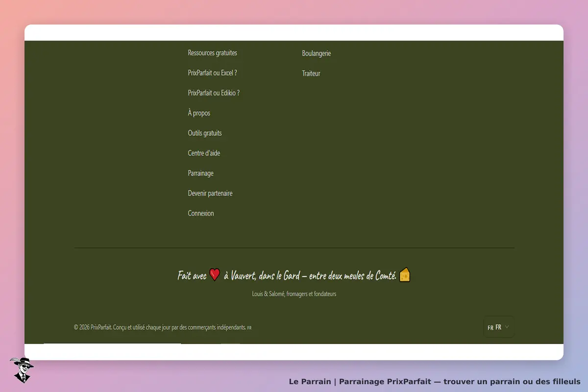Open the Ressources gratuites footer link
The image size is (588, 392).
[212, 53]
